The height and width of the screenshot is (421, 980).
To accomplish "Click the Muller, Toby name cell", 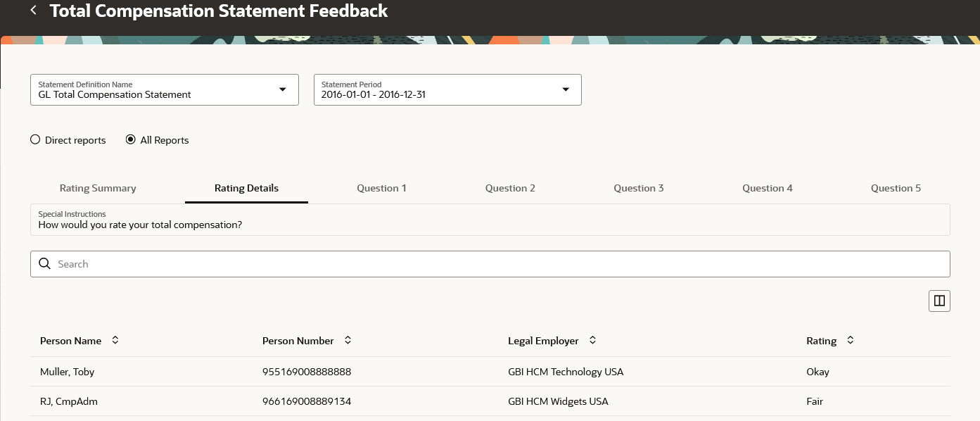I will tap(67, 372).
